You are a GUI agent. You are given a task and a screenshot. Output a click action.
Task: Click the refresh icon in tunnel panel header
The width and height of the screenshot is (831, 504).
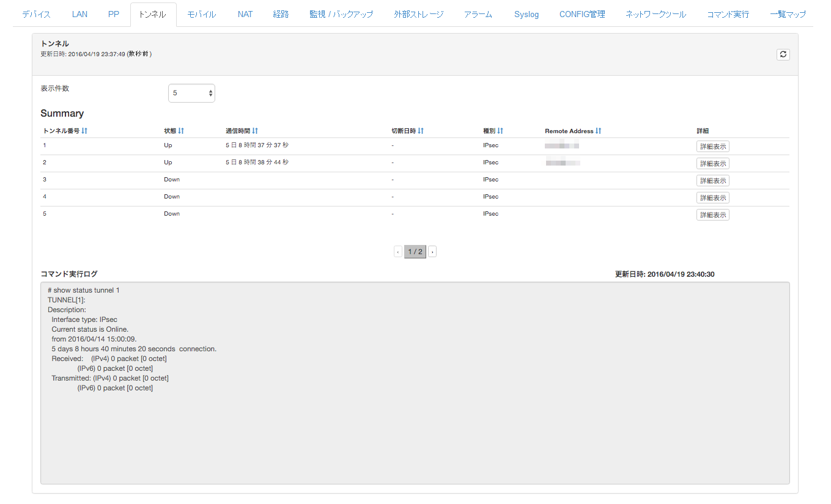pyautogui.click(x=783, y=54)
